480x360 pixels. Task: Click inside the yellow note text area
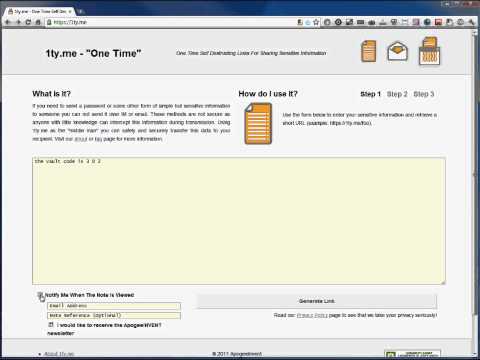[239, 221]
